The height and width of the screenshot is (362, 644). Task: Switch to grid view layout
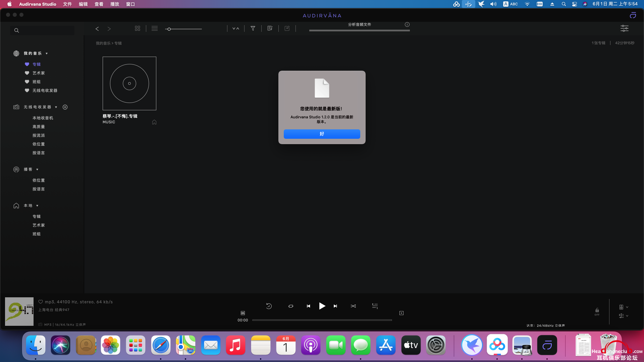click(x=138, y=28)
